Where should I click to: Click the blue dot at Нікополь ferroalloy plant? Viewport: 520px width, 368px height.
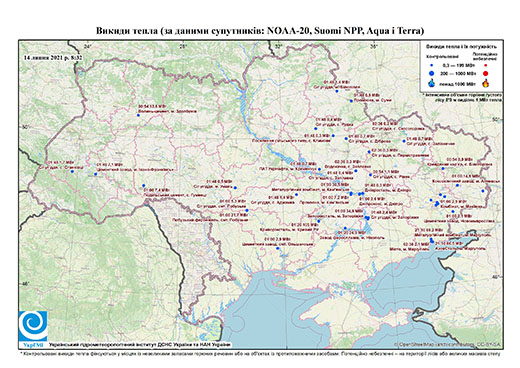click(x=345, y=228)
